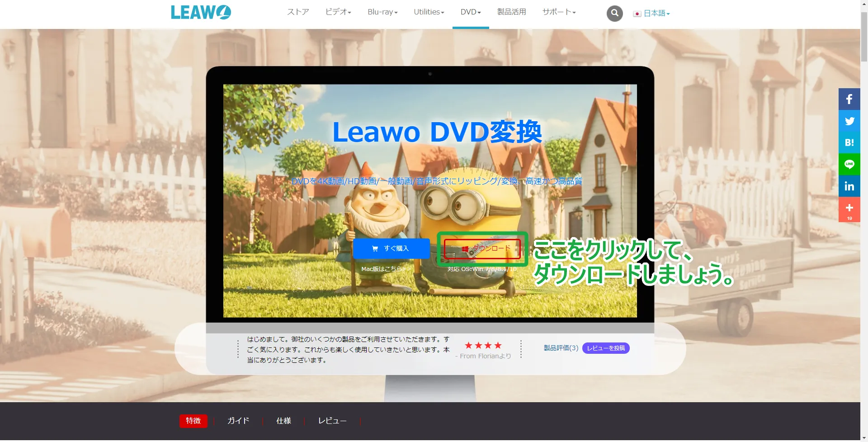Switch to レビュー tab
The height and width of the screenshot is (442, 868).
pyautogui.click(x=332, y=421)
